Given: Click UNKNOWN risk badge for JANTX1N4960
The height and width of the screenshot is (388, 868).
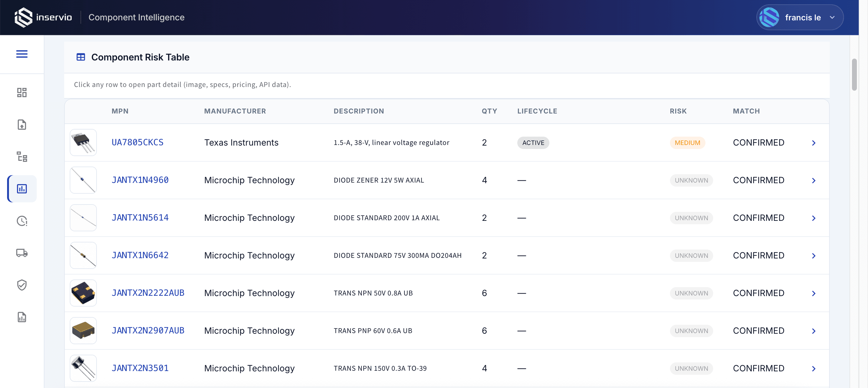Looking at the screenshot, I should tap(692, 180).
